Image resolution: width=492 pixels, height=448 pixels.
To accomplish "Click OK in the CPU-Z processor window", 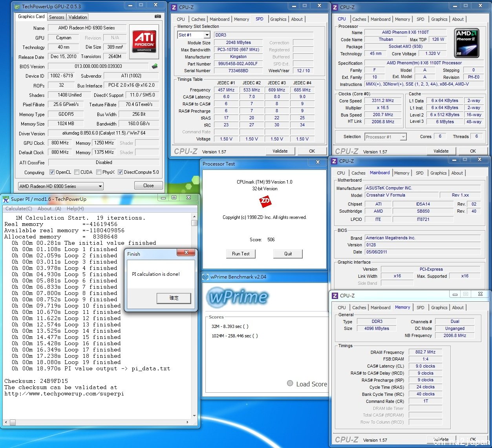I will click(473, 151).
